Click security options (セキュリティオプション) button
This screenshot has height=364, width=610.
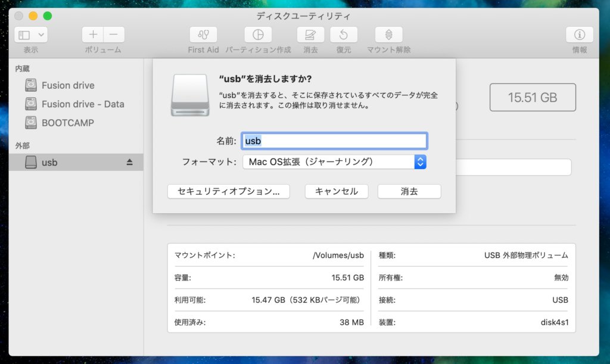click(229, 191)
